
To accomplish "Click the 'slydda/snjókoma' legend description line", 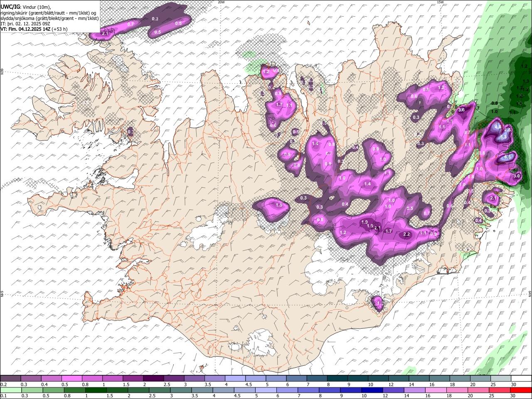I will coord(49,18).
